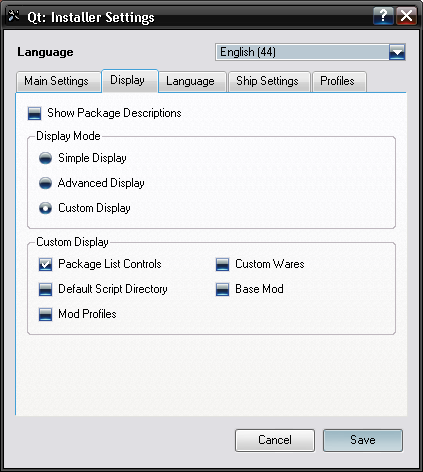The image size is (423, 472).
Task: Click the bold Language label text
Action: 45,52
